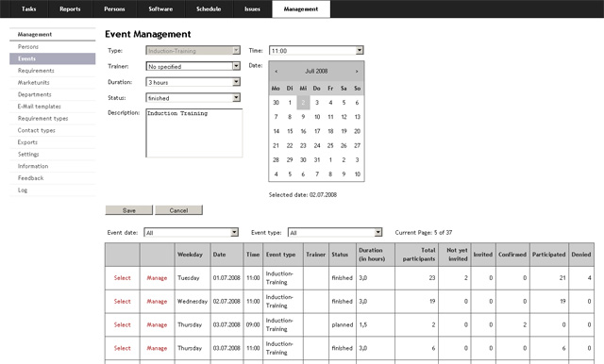Click into the Description text area
Viewport: 604px width, 364px height.
(194, 133)
